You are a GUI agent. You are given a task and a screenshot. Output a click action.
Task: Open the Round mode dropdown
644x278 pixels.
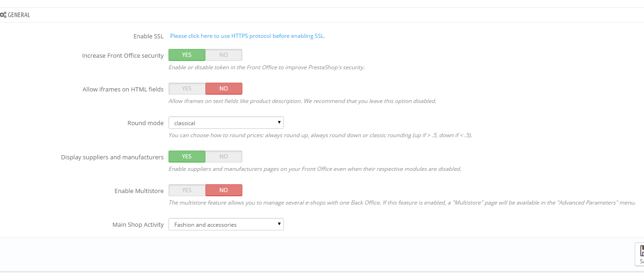click(226, 123)
